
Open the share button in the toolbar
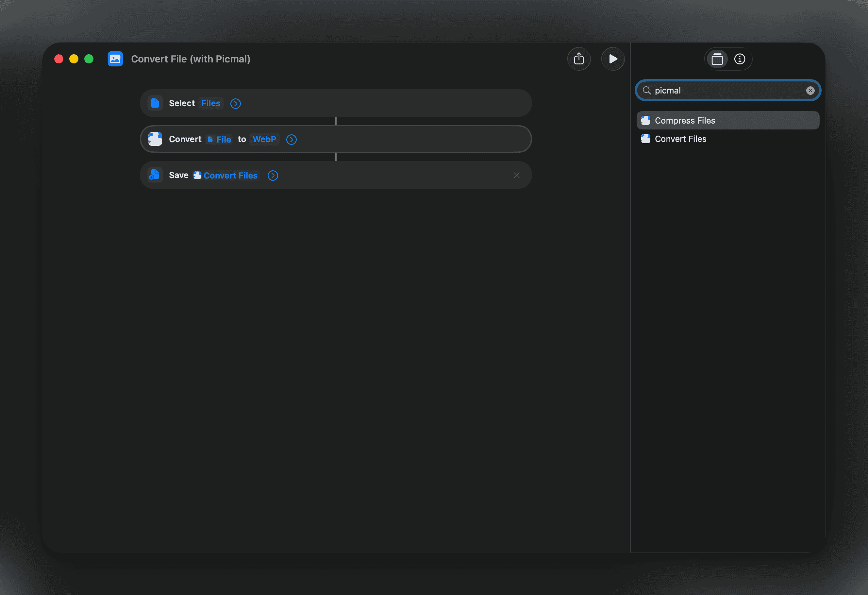click(579, 59)
